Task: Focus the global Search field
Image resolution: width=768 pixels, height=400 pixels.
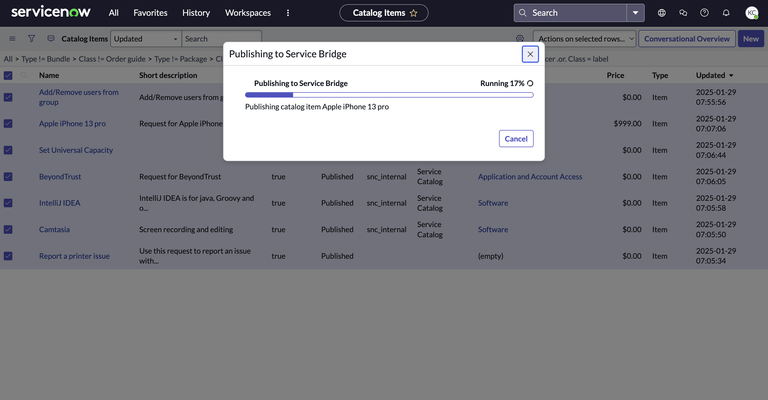Action: (x=570, y=13)
